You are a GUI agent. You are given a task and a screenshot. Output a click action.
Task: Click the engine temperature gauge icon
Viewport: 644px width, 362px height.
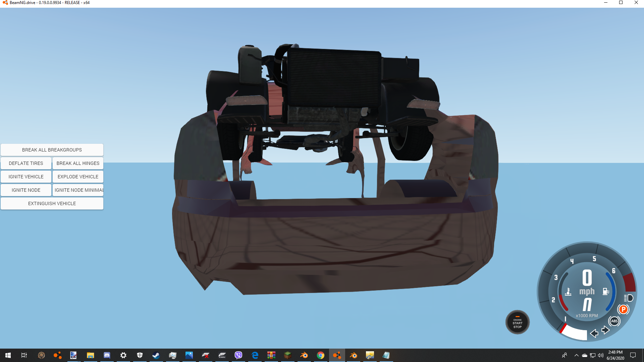[x=568, y=292]
